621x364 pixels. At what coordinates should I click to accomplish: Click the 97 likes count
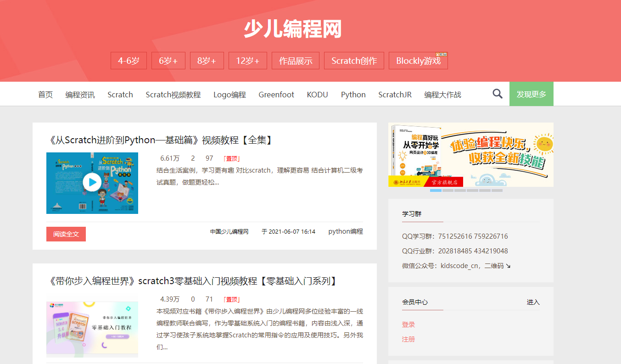(x=209, y=158)
